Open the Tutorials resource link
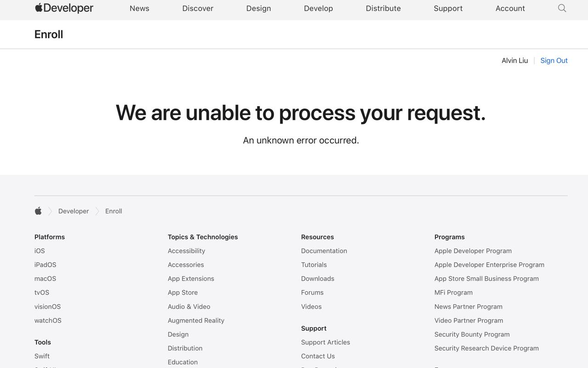588x368 pixels. pos(314,265)
